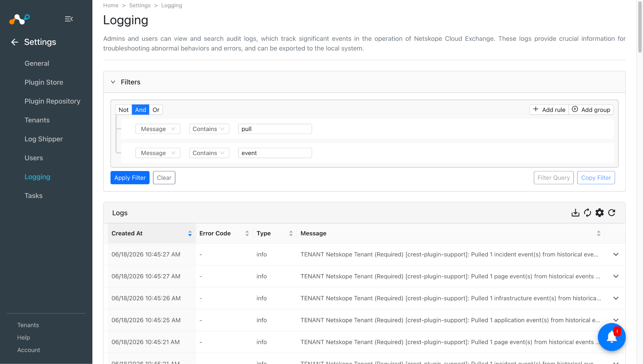Open Tenants under Settings
The image size is (643, 364).
[x=37, y=120]
